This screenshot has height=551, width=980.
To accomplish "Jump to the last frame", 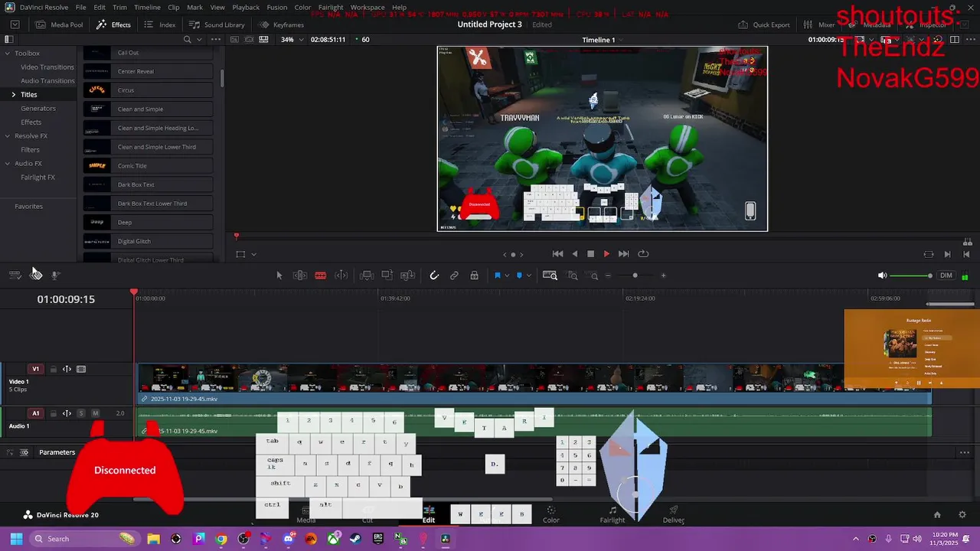I will pyautogui.click(x=623, y=254).
